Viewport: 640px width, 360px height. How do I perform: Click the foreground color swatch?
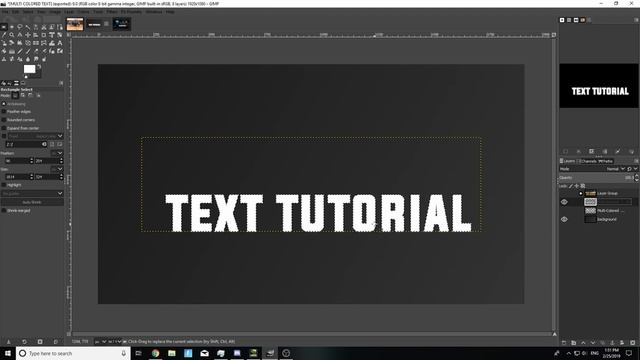click(x=29, y=69)
